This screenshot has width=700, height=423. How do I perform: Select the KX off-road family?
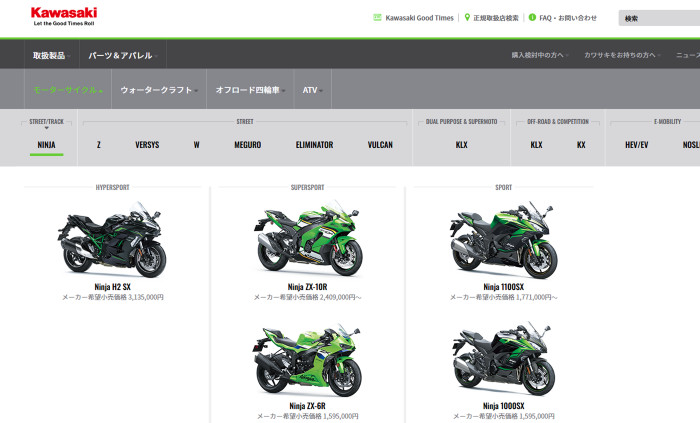(x=581, y=145)
